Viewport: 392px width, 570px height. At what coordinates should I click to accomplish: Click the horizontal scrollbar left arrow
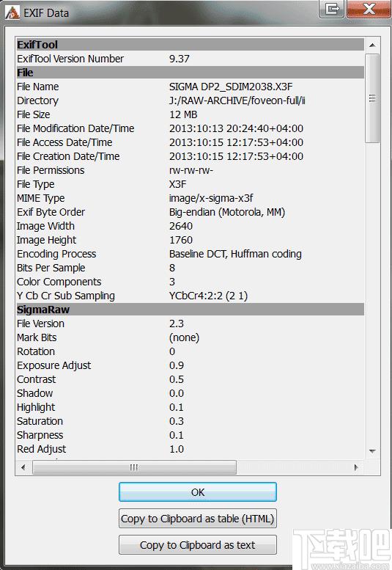tap(23, 467)
